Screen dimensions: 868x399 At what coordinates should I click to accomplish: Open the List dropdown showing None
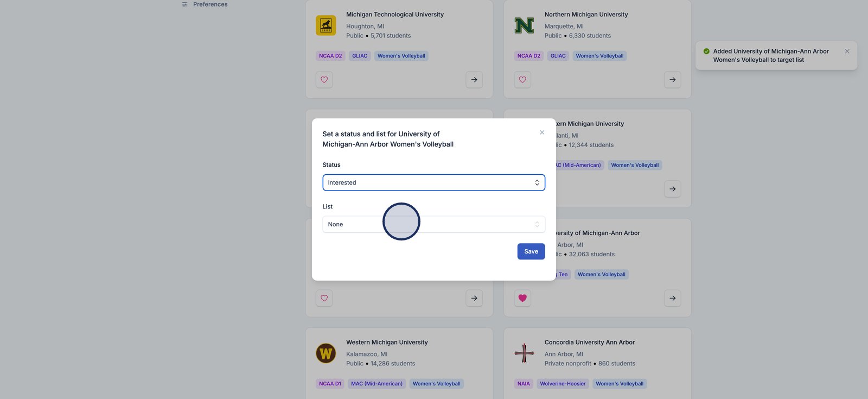pos(433,224)
